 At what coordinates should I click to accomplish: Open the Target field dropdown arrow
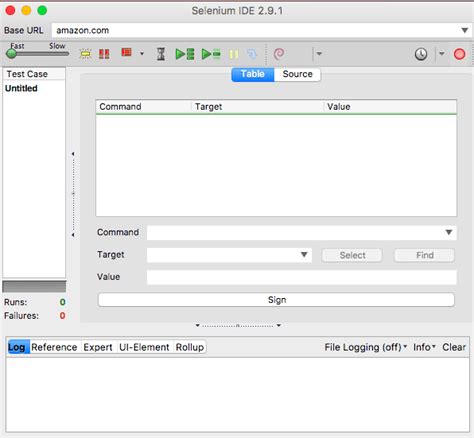(x=304, y=255)
